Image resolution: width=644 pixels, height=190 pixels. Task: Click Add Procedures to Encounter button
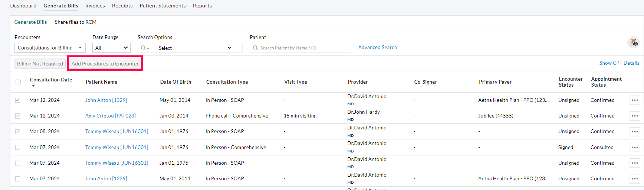(x=105, y=64)
